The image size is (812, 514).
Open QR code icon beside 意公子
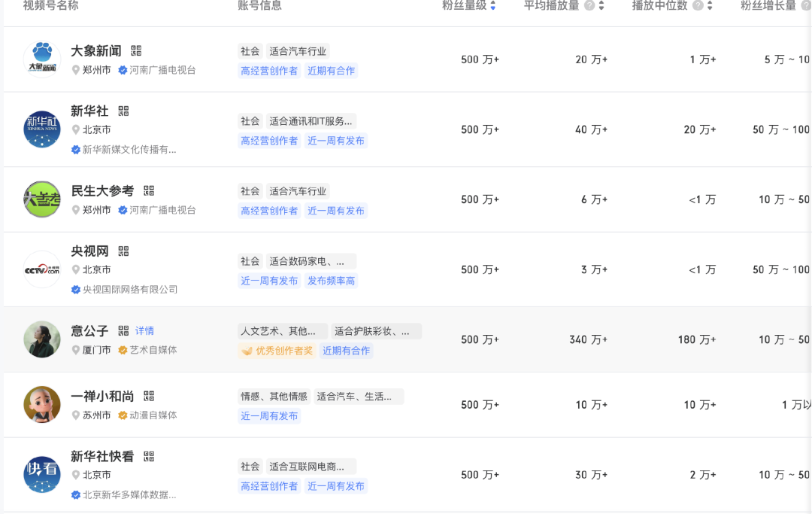click(x=123, y=330)
